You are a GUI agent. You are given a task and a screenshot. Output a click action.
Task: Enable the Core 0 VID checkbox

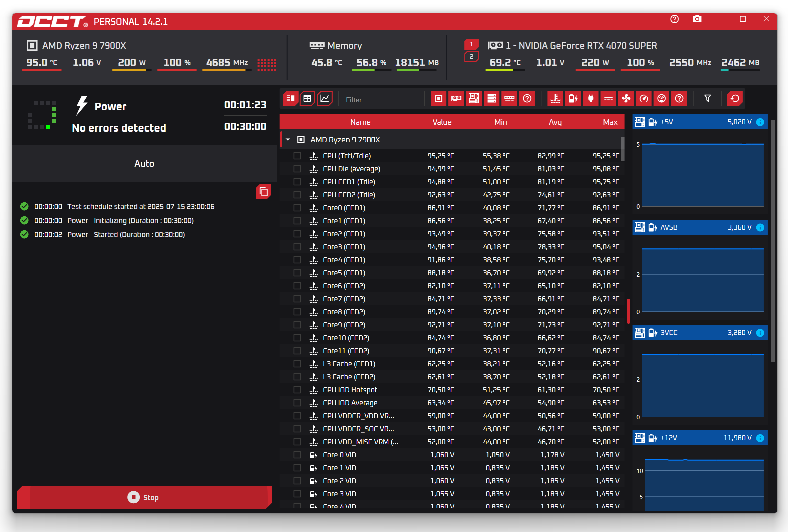tap(297, 455)
